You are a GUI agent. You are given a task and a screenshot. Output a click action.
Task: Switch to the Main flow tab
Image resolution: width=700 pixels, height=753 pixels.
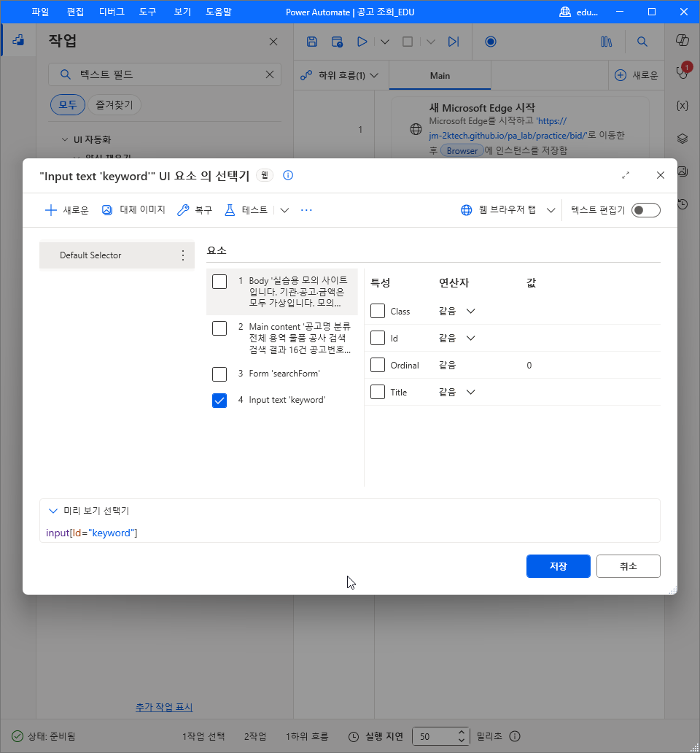point(440,75)
